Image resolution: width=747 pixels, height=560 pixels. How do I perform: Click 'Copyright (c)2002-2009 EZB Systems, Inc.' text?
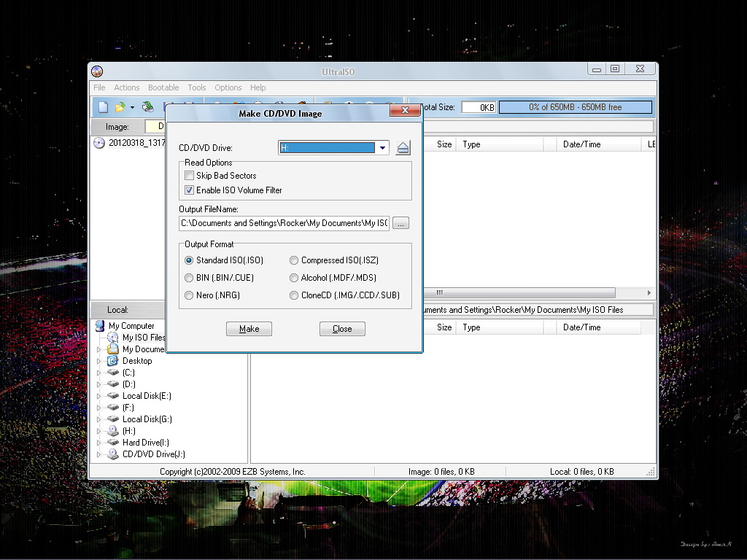pos(233,472)
